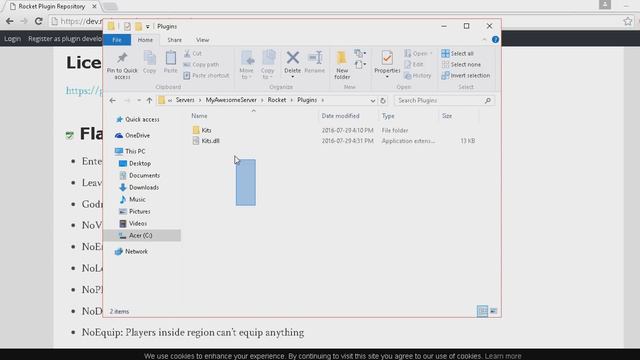Click Servers in the address breadcrumb
Image resolution: width=640 pixels, height=360 pixels.
(185, 100)
